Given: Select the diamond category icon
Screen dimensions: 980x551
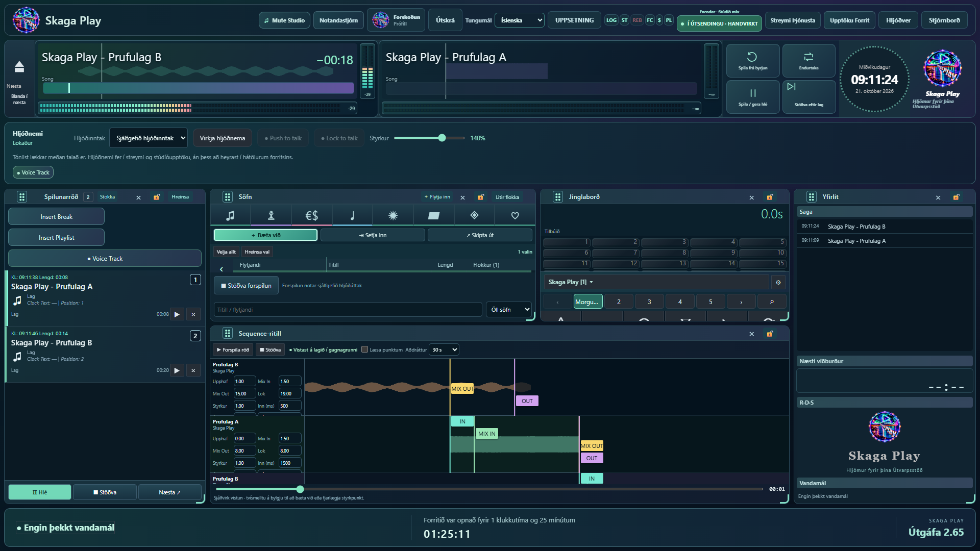Looking at the screenshot, I should [474, 215].
